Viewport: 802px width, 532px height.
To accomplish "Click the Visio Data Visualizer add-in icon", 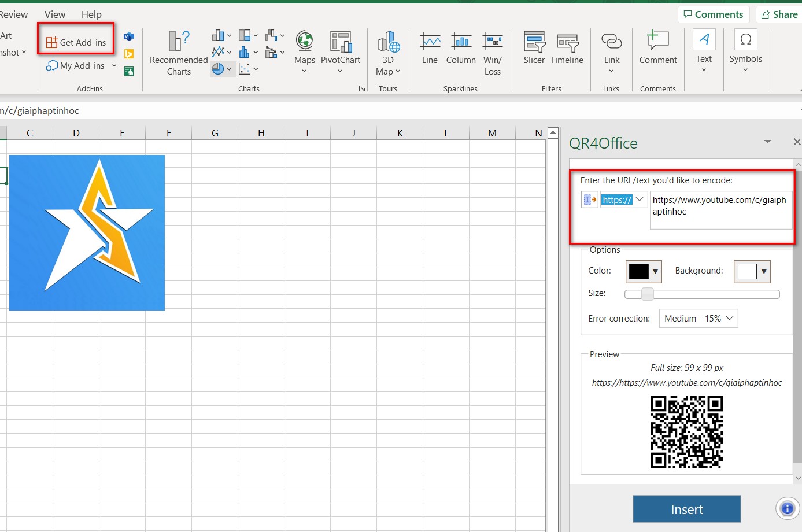I will [129, 36].
